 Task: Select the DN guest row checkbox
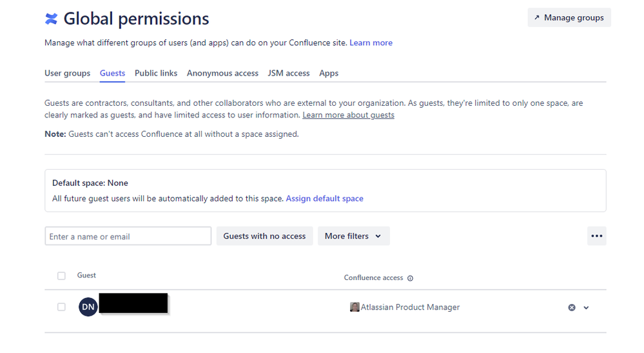pos(61,307)
